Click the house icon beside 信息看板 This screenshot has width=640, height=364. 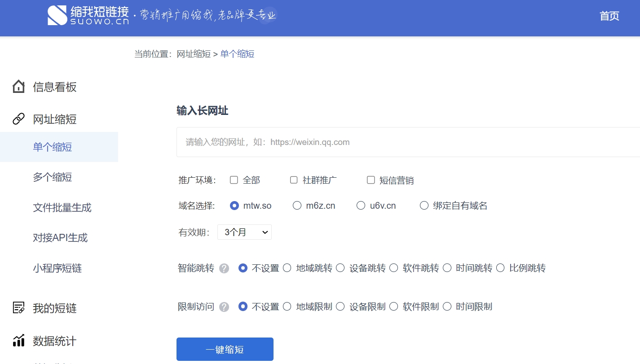[x=18, y=87]
